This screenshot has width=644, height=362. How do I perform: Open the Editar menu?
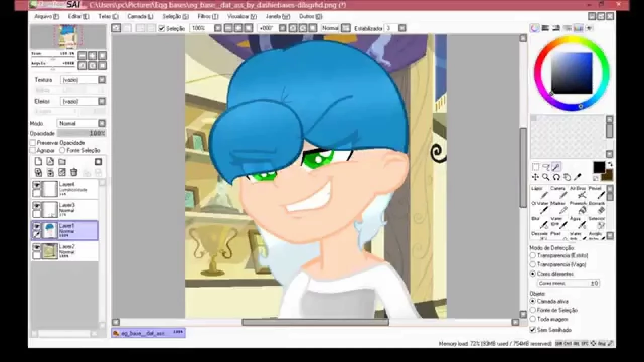(x=78, y=17)
